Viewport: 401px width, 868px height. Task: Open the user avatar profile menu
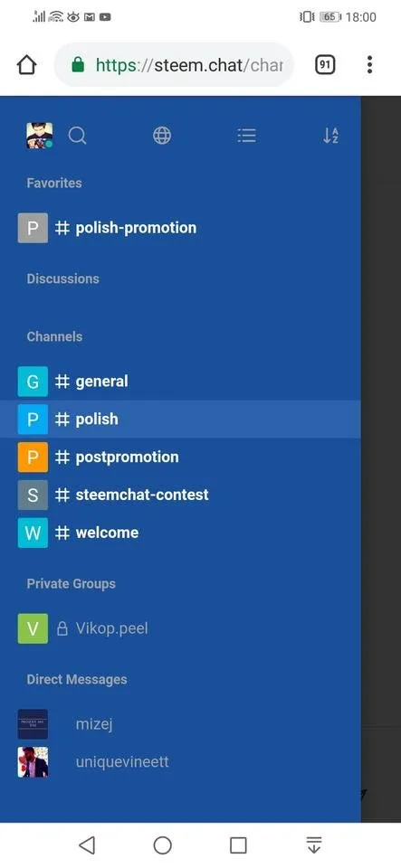(39, 135)
